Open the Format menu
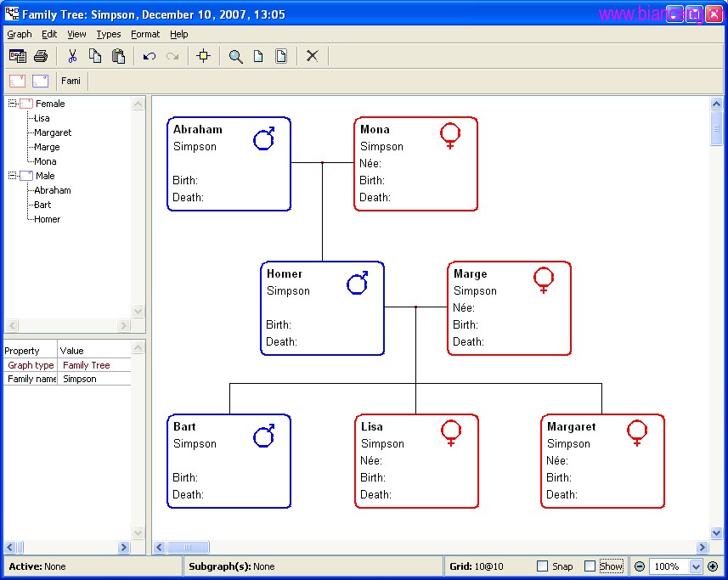 pos(145,34)
